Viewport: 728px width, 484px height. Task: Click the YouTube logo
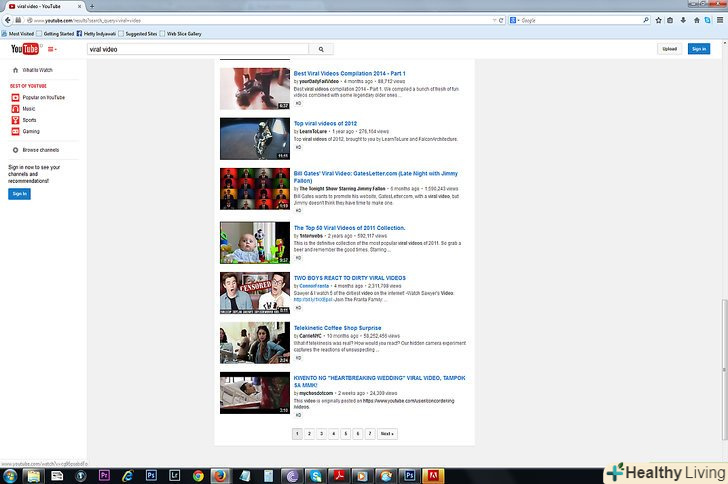click(25, 49)
